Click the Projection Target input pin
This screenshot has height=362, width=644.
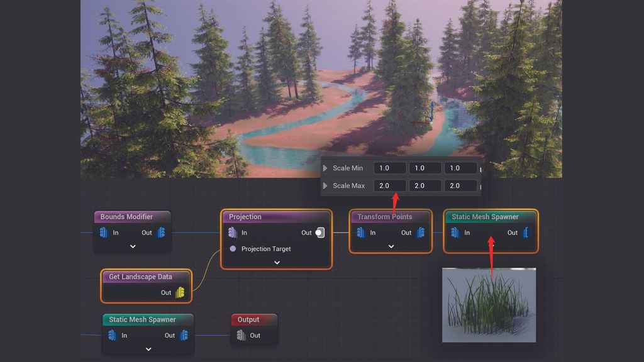click(x=233, y=249)
